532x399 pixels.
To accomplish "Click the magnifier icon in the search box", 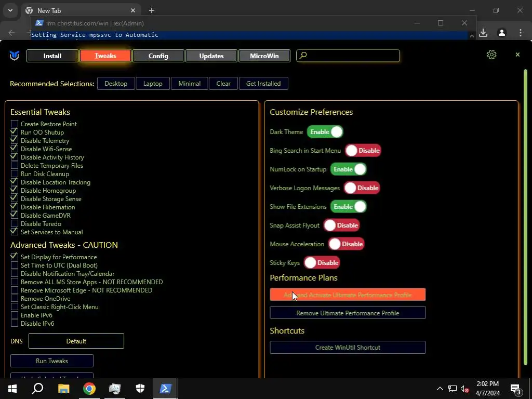I will point(303,55).
